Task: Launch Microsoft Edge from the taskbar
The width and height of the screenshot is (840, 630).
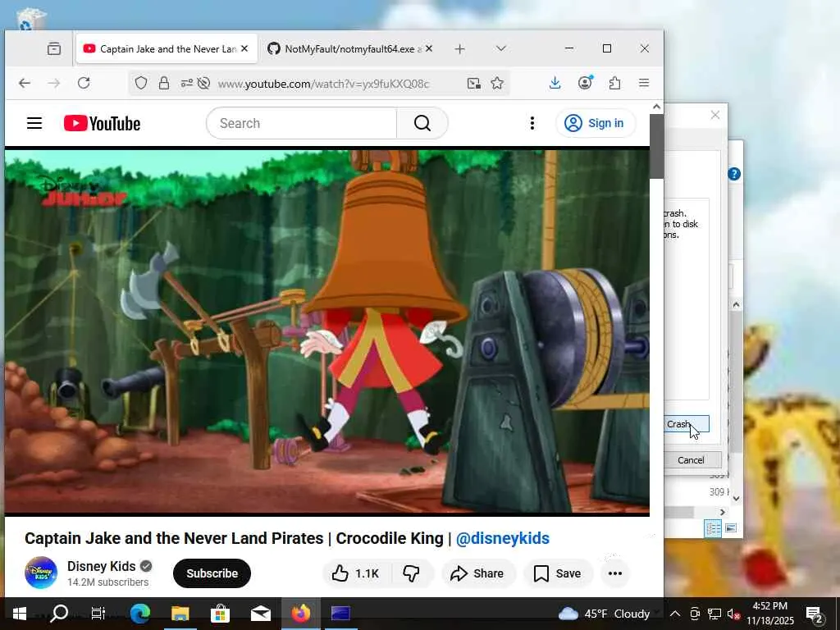Action: [139, 614]
